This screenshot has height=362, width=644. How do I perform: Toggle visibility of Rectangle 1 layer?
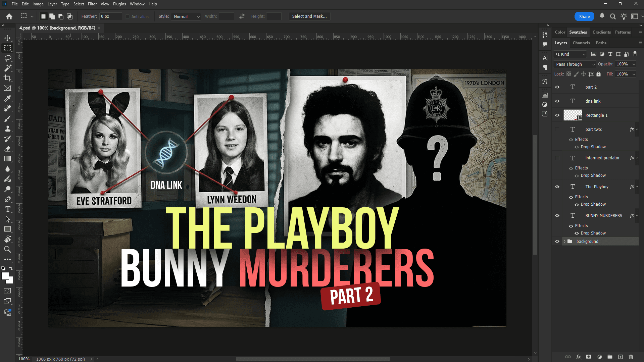pyautogui.click(x=557, y=115)
